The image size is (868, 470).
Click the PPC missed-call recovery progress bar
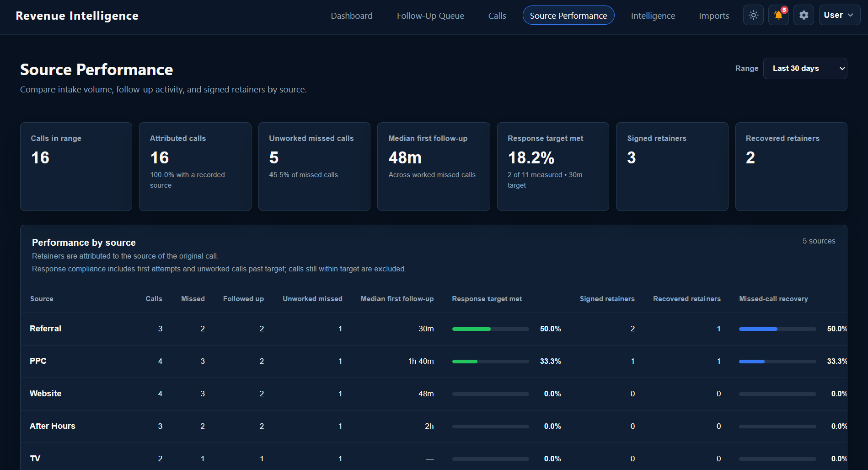tap(777, 361)
